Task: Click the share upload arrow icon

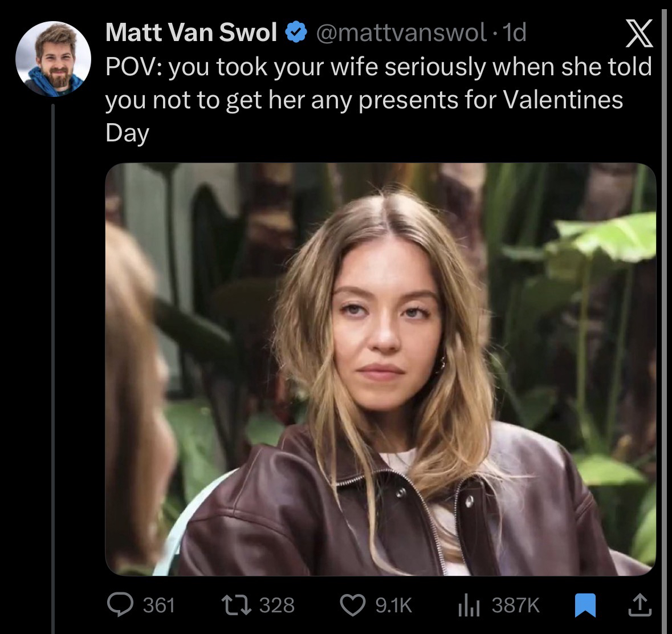Action: (639, 605)
